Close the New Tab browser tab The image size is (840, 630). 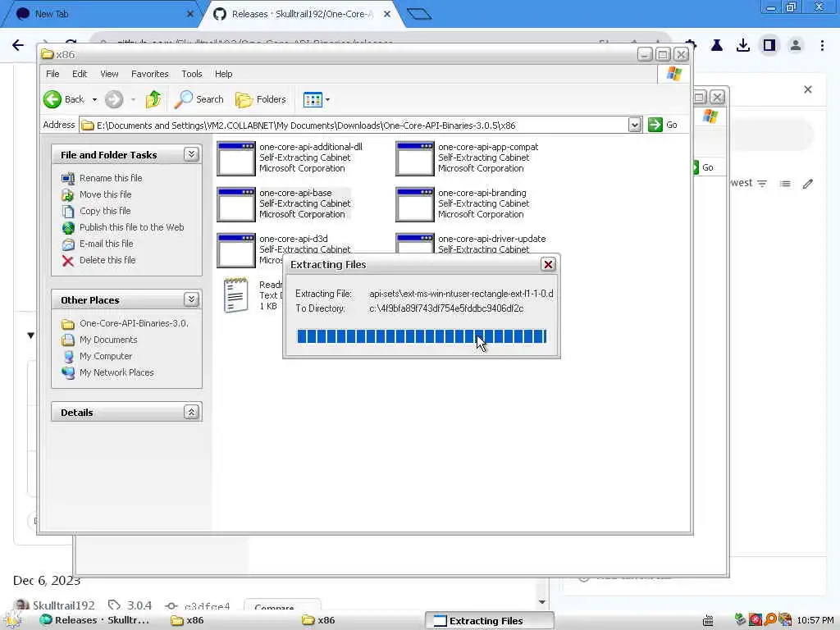coord(190,14)
